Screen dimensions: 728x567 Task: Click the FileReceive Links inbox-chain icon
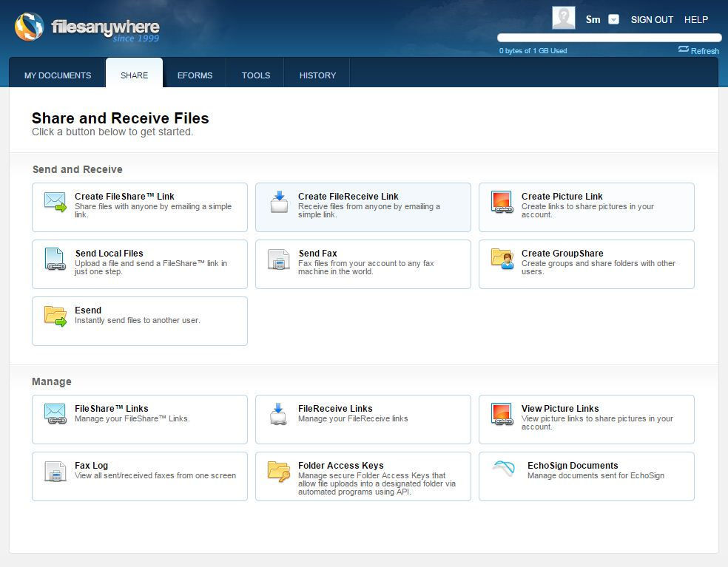[x=279, y=414]
